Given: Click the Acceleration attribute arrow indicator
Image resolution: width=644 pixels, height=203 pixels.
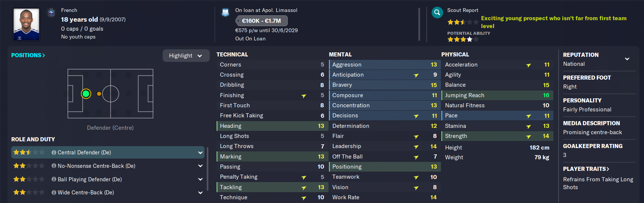Looking at the screenshot, I should coord(529,65).
